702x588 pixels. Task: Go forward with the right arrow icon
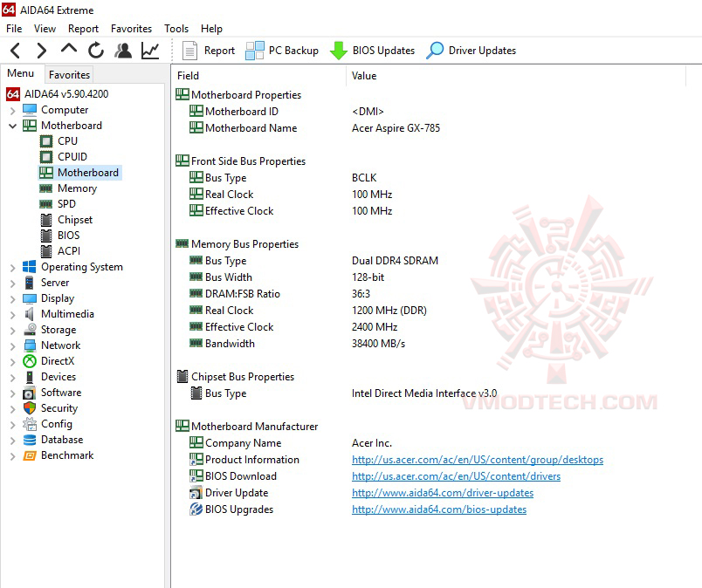point(42,51)
